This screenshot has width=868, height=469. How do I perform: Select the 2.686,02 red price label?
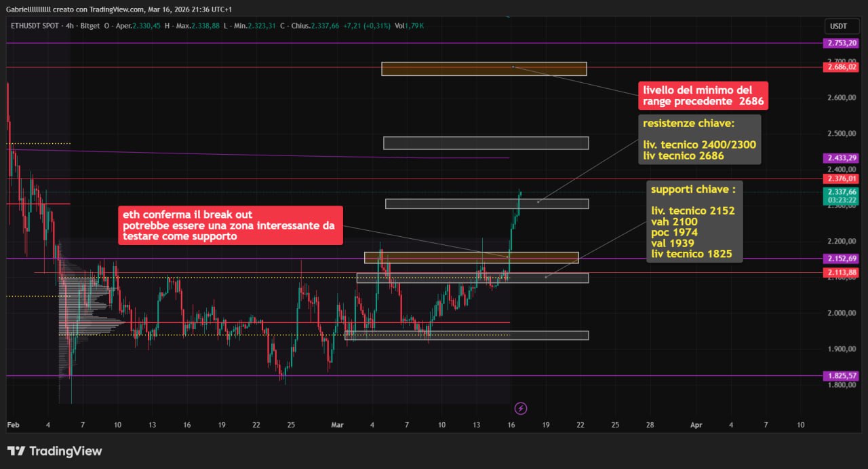coord(841,67)
